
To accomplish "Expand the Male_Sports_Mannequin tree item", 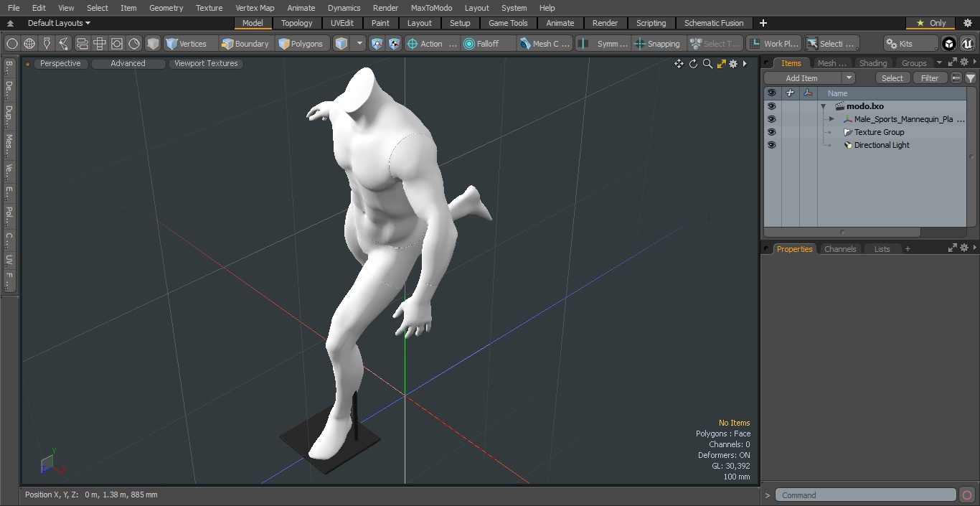I will tap(831, 119).
